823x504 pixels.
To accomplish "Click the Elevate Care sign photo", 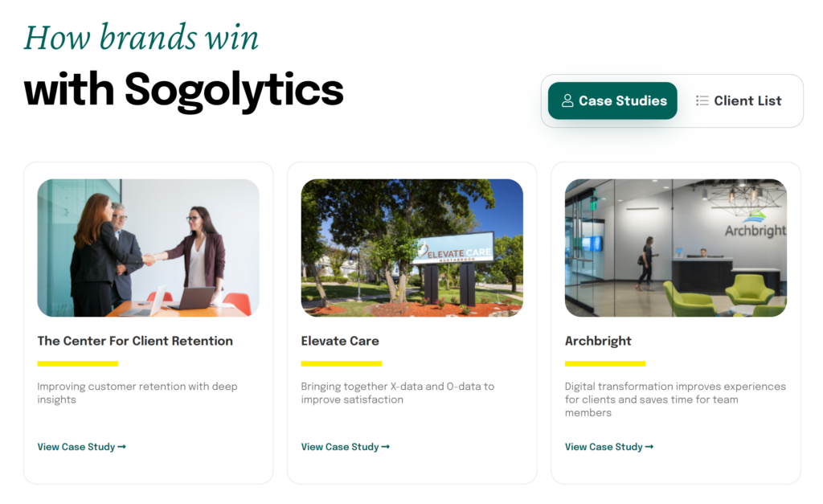I will click(x=411, y=248).
